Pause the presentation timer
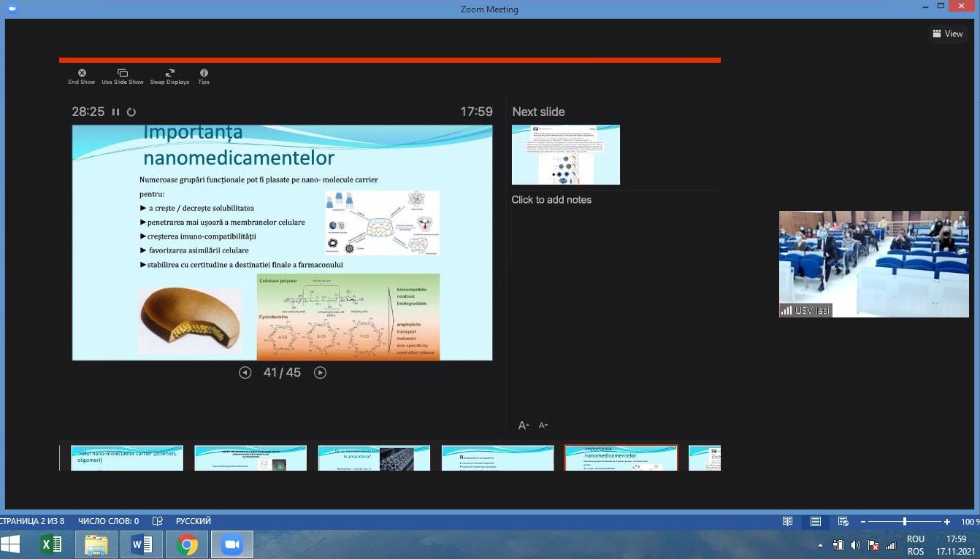 tap(115, 112)
